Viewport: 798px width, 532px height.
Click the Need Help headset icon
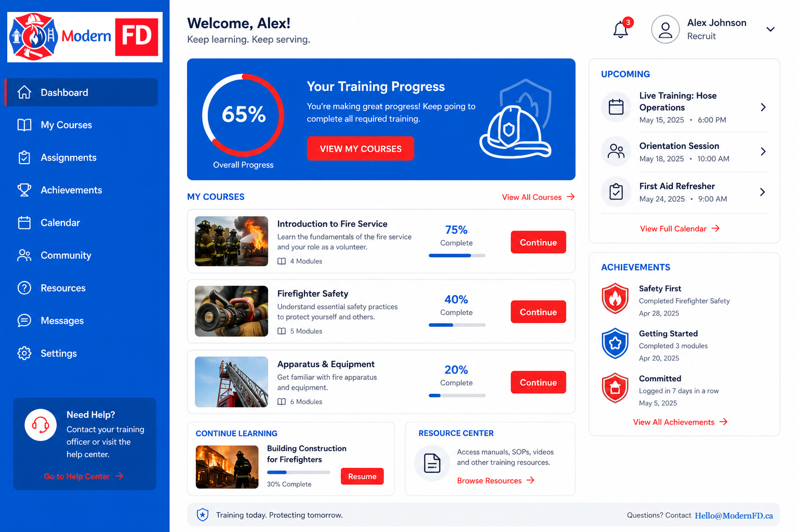(x=41, y=425)
